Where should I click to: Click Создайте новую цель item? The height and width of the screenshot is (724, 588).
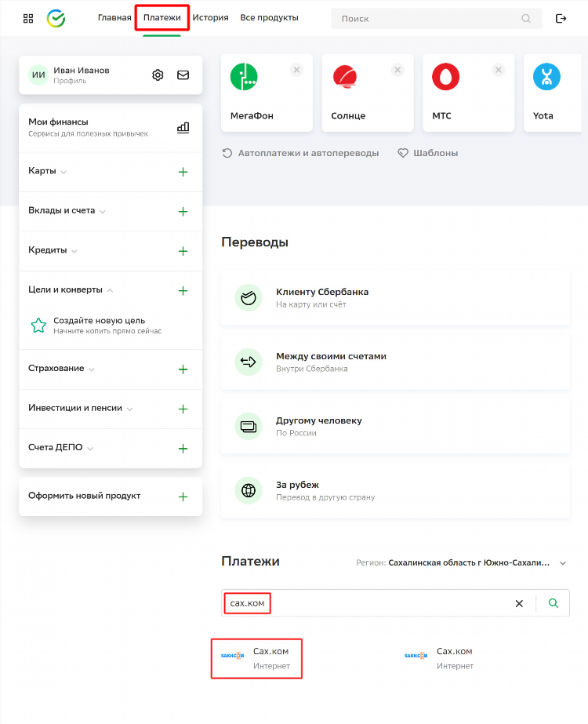111,326
